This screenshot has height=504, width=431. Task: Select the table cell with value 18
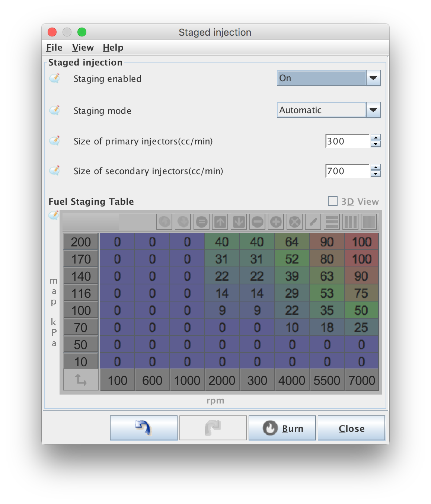327,328
